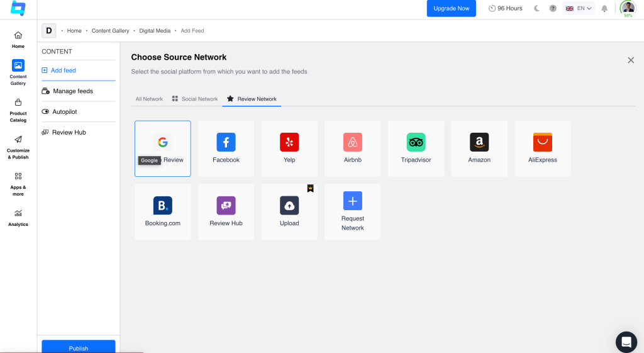This screenshot has height=353, width=644.
Task: Open Product Catalog in sidebar
Action: pyautogui.click(x=18, y=110)
